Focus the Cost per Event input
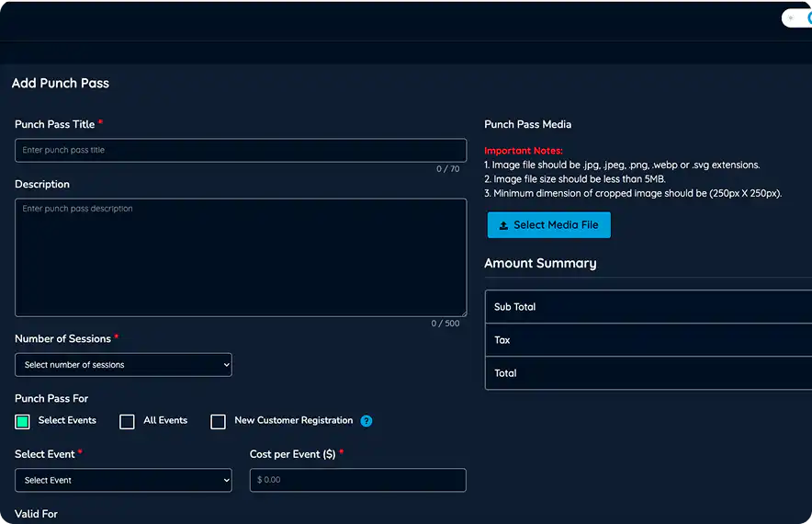Viewport: 812px width, 524px height. tap(358, 480)
